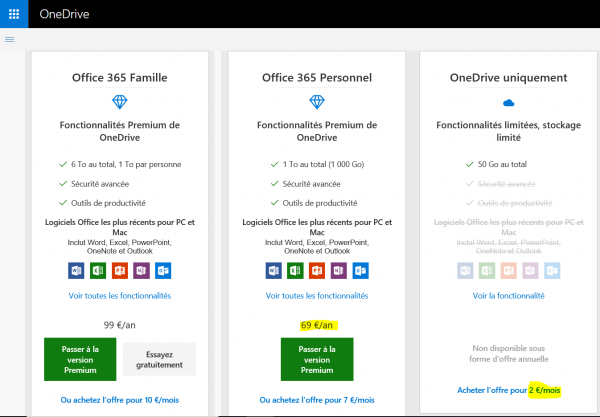Click the '99 €/an' price
The height and width of the screenshot is (417, 600).
click(x=119, y=325)
